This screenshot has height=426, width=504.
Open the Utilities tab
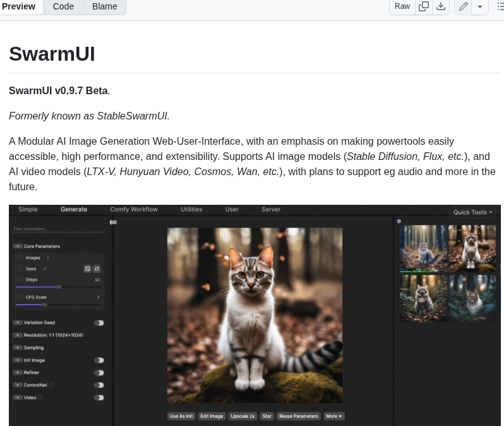coord(191,209)
